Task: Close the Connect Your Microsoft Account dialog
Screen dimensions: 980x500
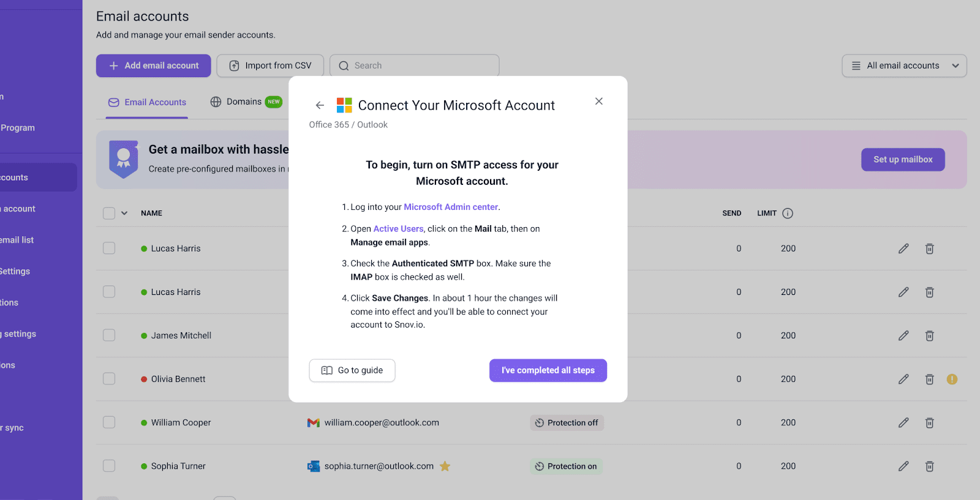Action: coord(598,101)
